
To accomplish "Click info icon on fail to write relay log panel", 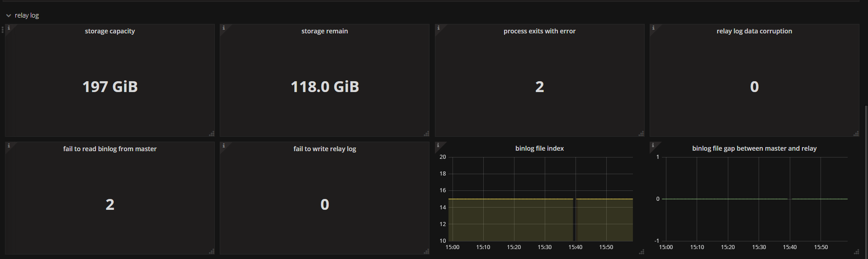I will click(223, 146).
